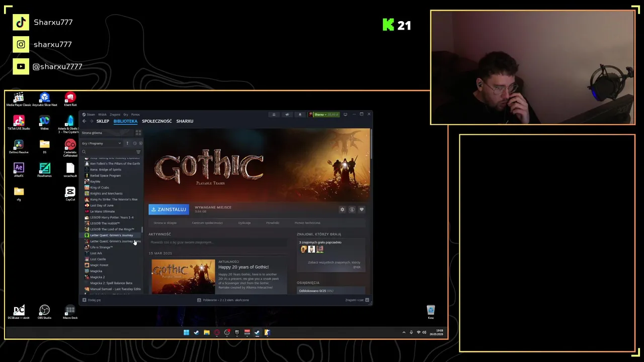
Task: Open the Steam friends activity icon in title bar
Action: pos(274,115)
